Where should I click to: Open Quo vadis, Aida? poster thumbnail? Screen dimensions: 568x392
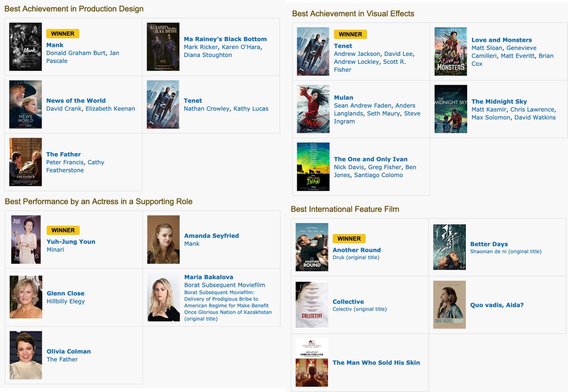450,305
